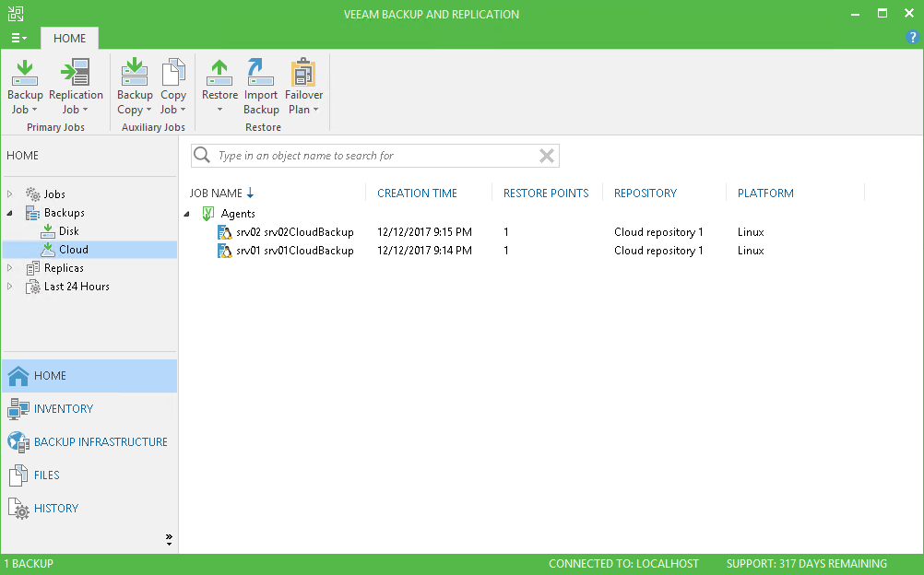Expand the Jobs tree node
The image size is (924, 575).
click(x=9, y=194)
